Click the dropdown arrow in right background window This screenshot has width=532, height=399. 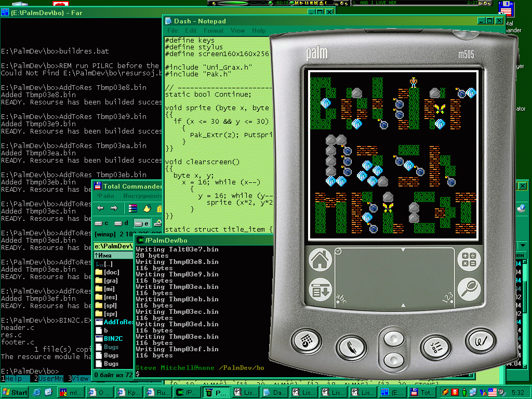point(523,245)
